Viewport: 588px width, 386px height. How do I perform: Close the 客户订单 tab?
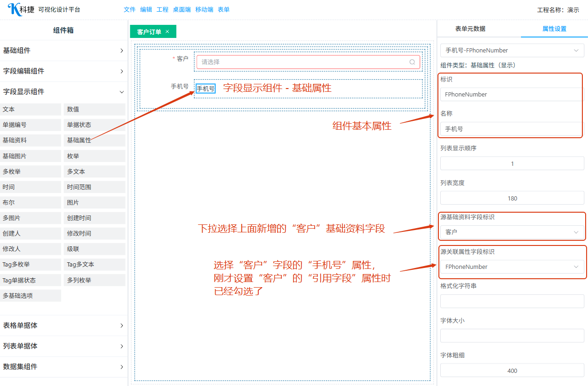pos(167,32)
